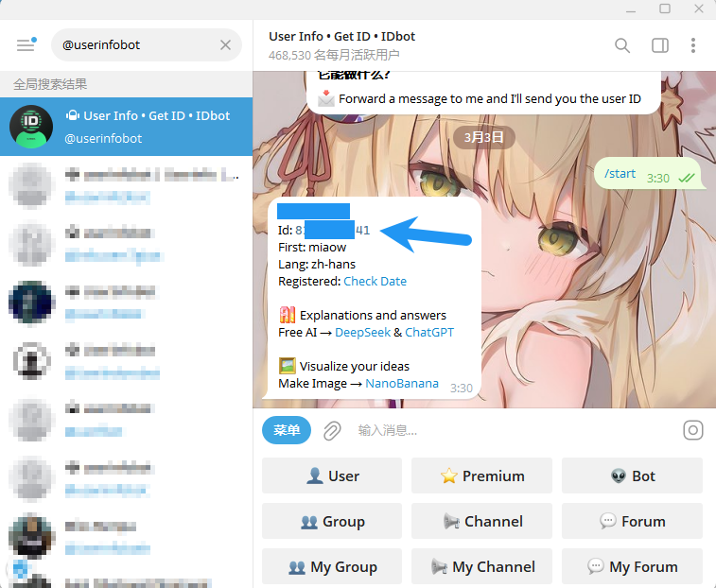The image size is (716, 588).
Task: Select the Bot keyboard button
Action: point(632,476)
